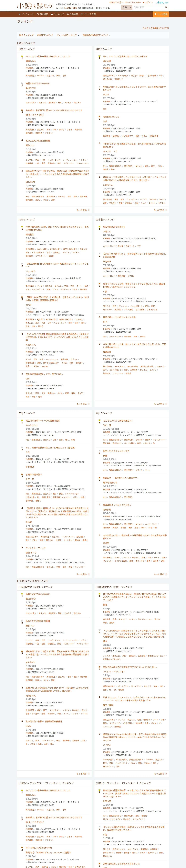
Task: Open author 久宝 忠 in yearly ranking
Action: click(x=30, y=479)
